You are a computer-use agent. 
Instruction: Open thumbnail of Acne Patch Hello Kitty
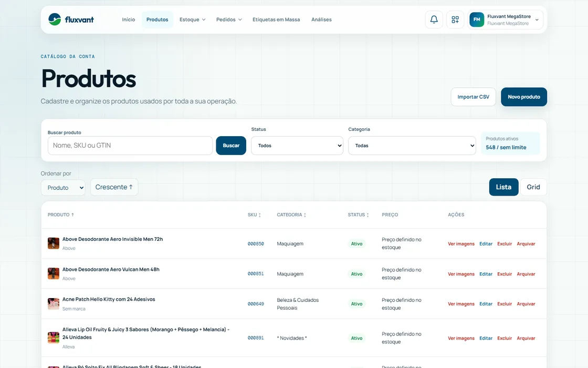53,303
